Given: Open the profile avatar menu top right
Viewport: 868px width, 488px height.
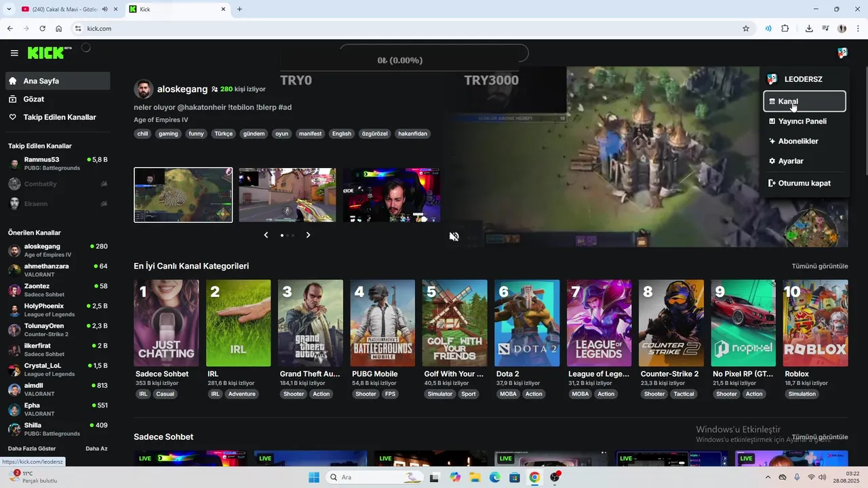Looking at the screenshot, I should pos(842,53).
